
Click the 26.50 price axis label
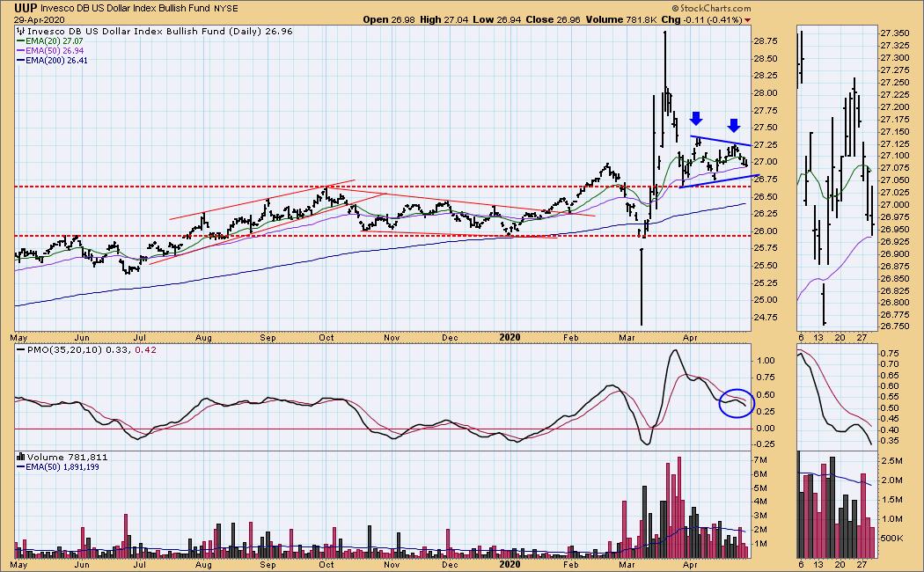click(x=765, y=197)
